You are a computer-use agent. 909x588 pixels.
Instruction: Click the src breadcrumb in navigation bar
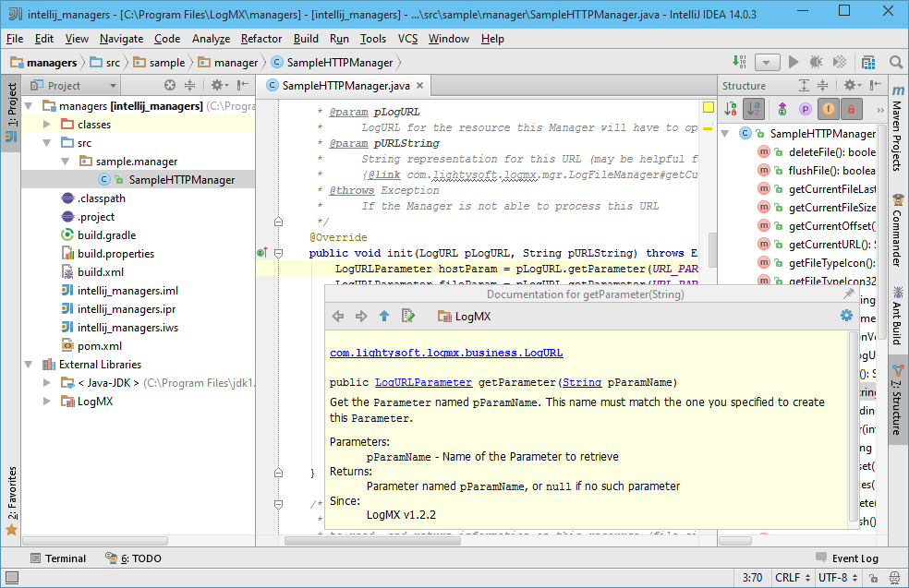pos(105,62)
